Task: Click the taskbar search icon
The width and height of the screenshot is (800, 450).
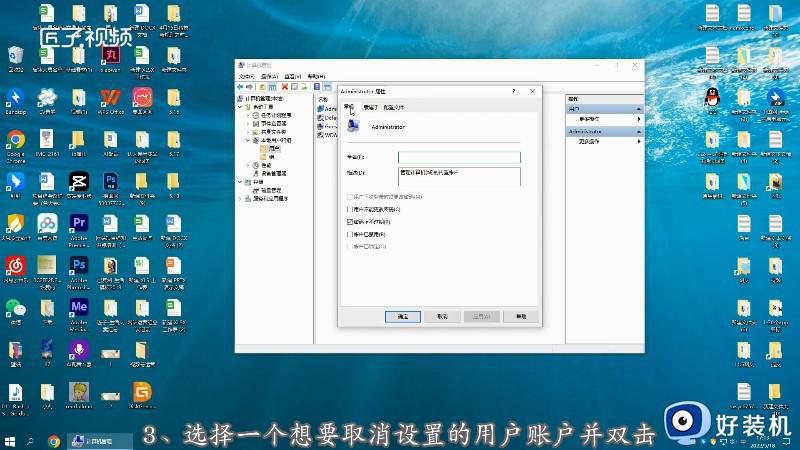Action: pyautogui.click(x=30, y=441)
